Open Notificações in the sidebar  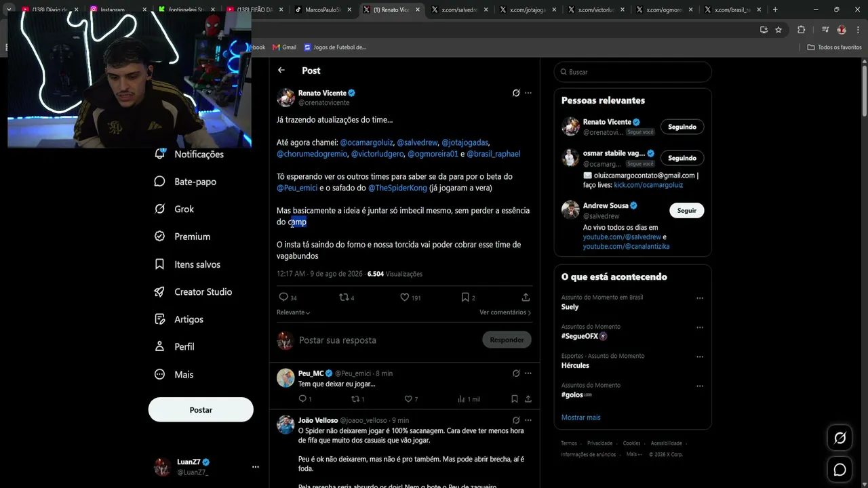[x=189, y=155]
